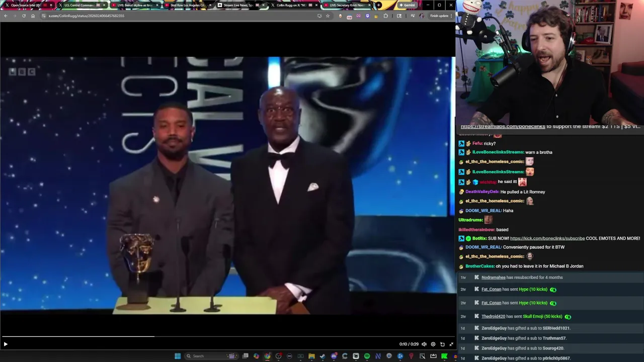
Task: Toggle picture-in-picture mode for the video
Action: tap(442, 344)
